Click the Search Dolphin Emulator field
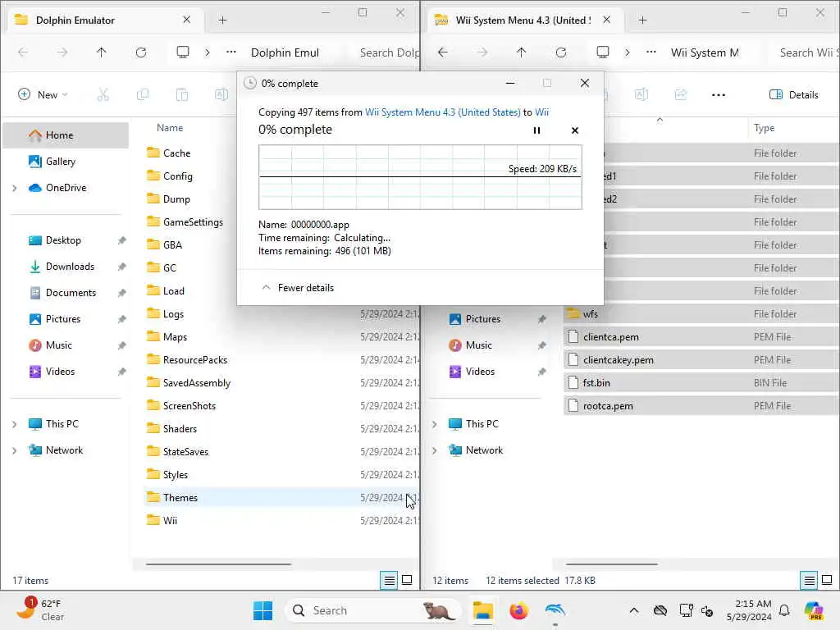This screenshot has width=840, height=630. [x=385, y=52]
